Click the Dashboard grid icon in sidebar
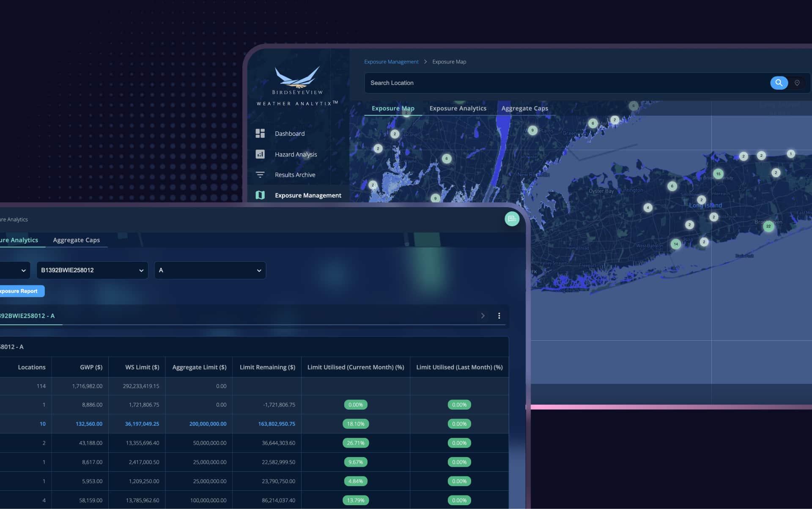Screen dimensions: 812x509 tap(260, 134)
